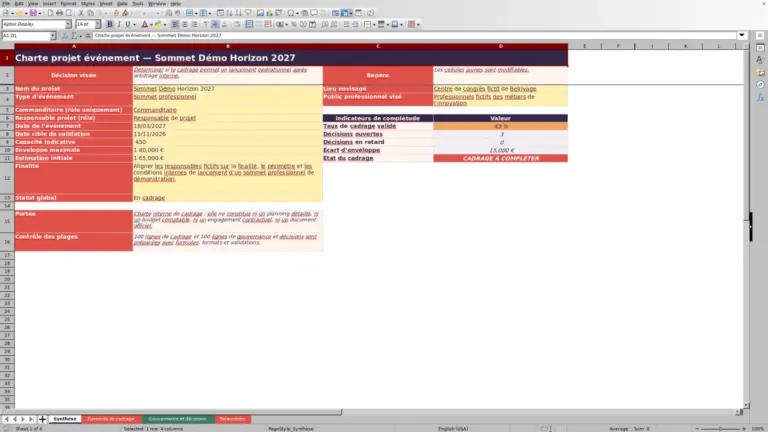Viewport: 768px width, 432px height.
Task: Click the Export as PDF icon
Action: coord(50,13)
